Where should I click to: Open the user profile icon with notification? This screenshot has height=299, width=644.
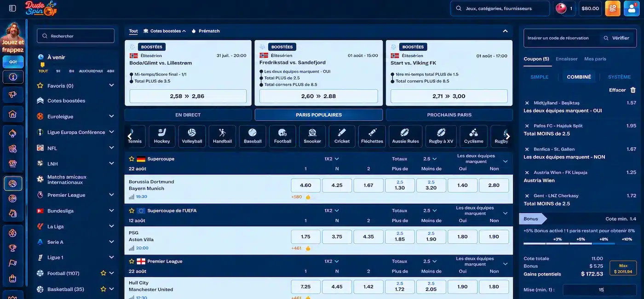[632, 8]
